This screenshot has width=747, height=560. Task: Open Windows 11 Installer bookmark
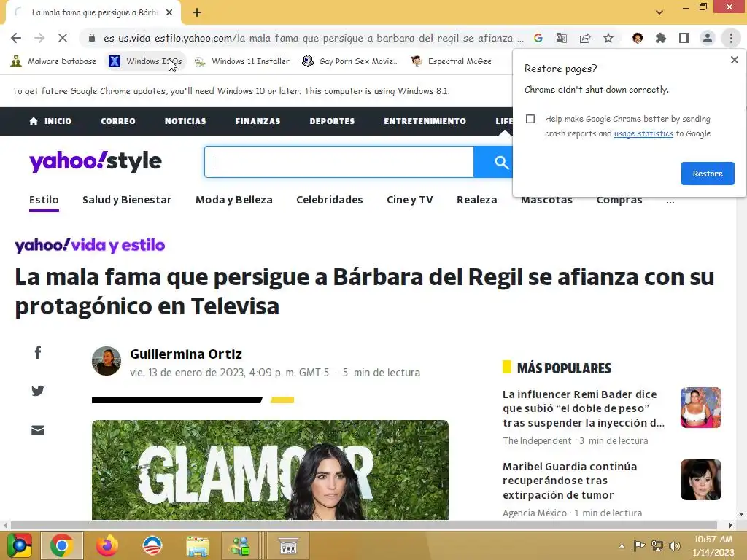[242, 61]
